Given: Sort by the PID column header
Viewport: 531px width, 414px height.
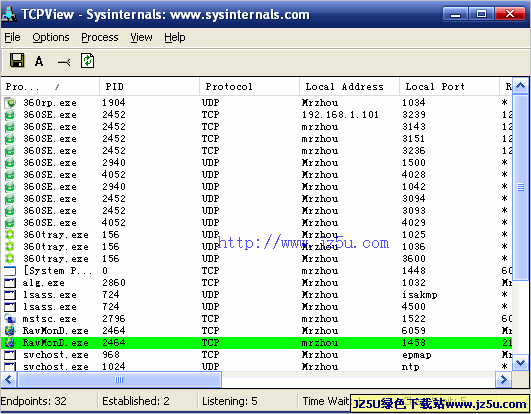Looking at the screenshot, I should pos(149,87).
